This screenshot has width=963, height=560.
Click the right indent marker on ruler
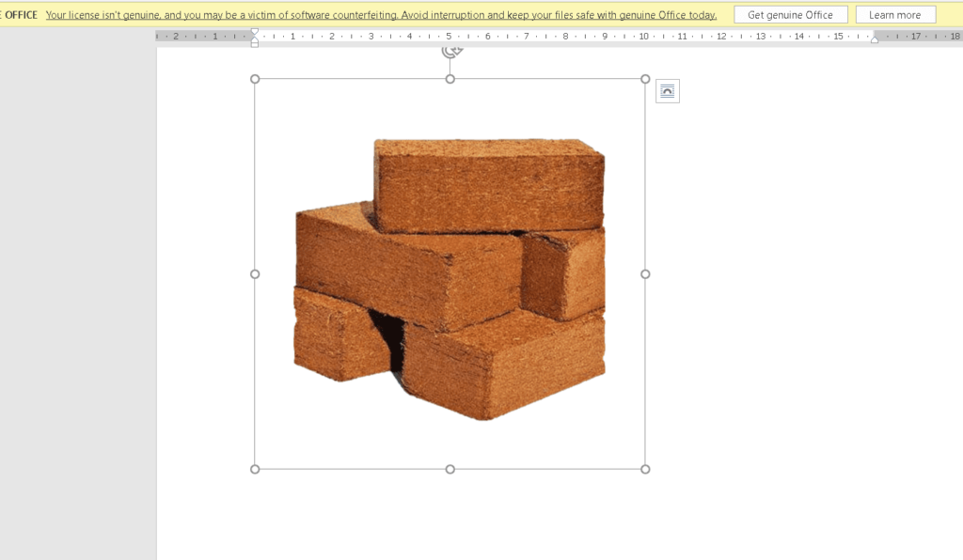point(875,39)
